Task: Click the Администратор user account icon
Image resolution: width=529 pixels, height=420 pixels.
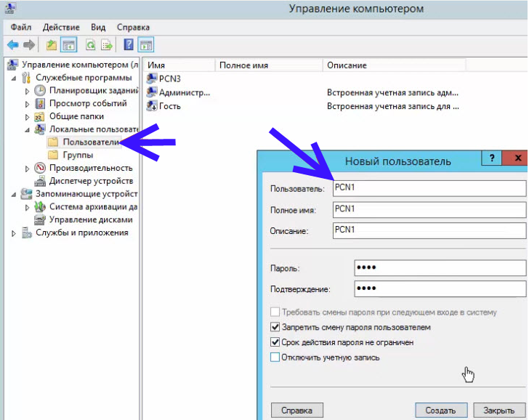Action: click(x=152, y=92)
